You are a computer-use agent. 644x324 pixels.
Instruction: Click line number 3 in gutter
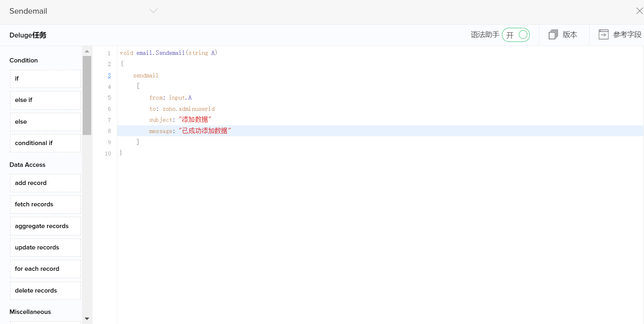[109, 75]
